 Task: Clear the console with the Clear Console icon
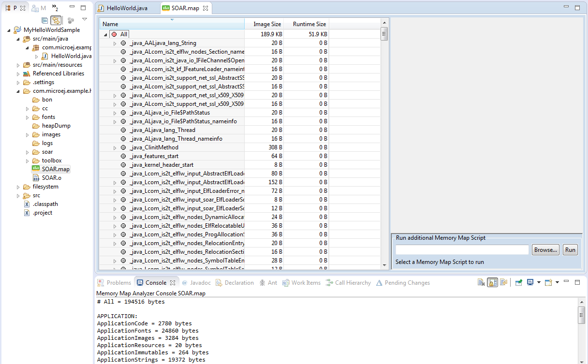click(481, 283)
